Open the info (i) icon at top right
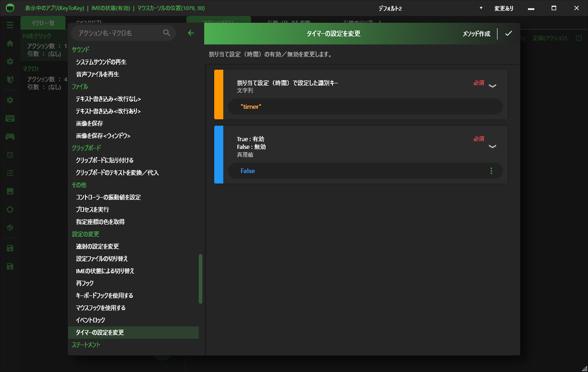Viewport: 588px width, 372px height. [x=578, y=38]
